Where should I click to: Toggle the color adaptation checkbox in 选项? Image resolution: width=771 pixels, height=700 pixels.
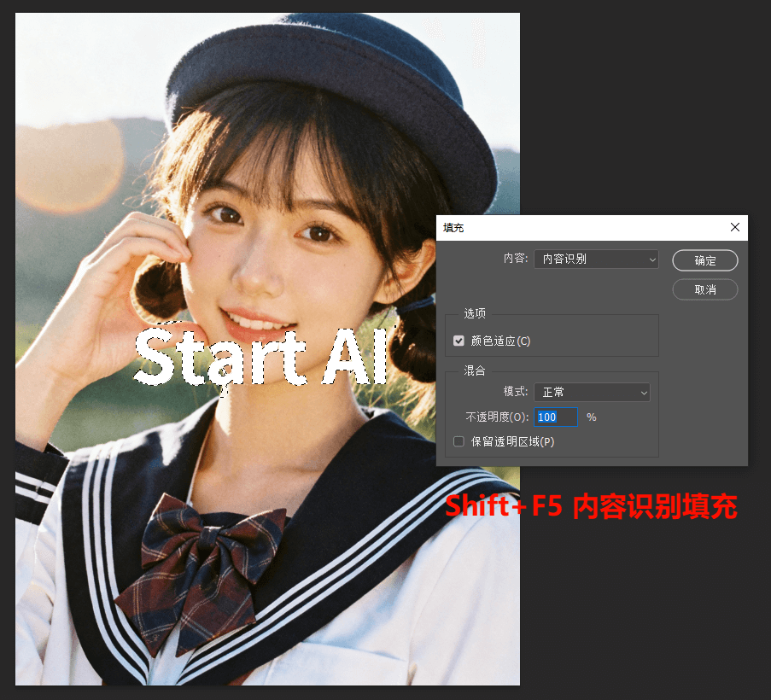click(x=459, y=340)
